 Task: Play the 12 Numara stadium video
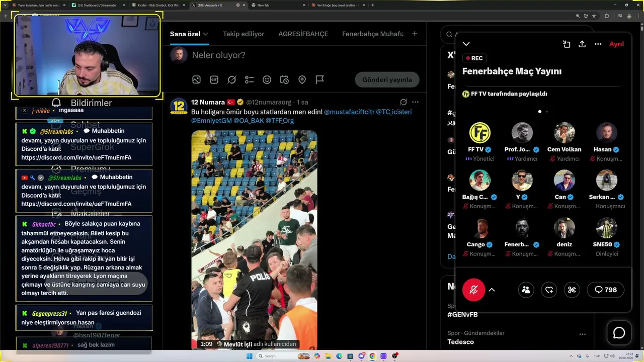click(254, 239)
